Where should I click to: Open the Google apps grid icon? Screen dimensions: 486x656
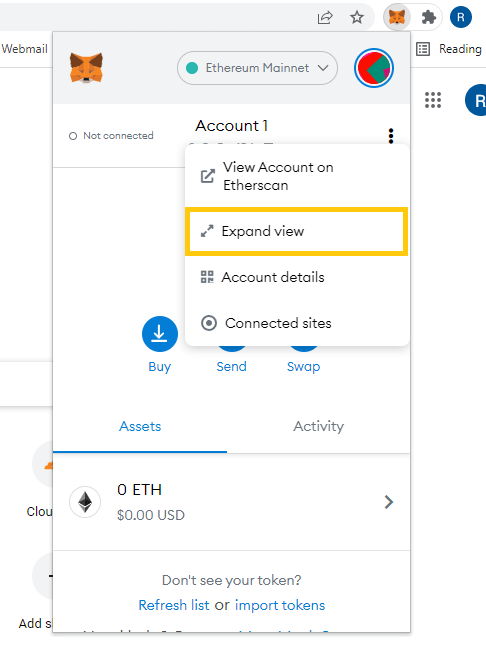coord(433,100)
